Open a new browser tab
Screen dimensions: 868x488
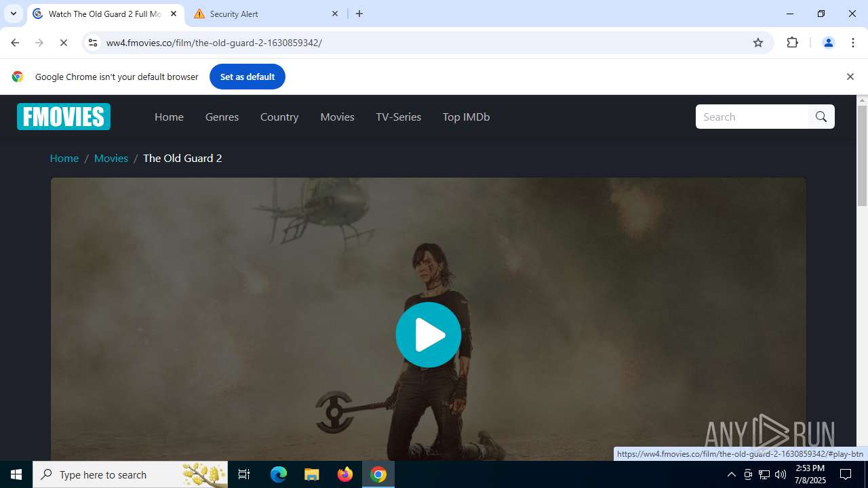[x=359, y=14]
